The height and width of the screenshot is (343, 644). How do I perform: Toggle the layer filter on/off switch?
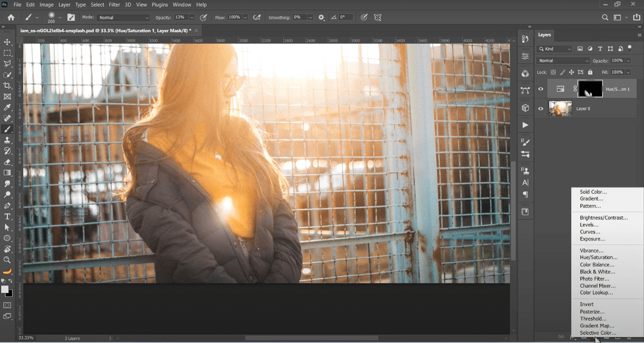[630, 48]
